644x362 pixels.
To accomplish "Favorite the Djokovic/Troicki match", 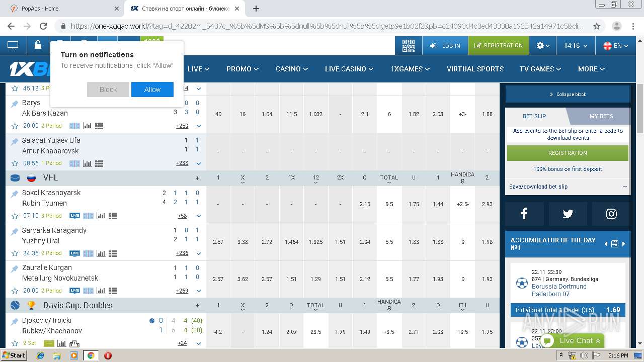I will [x=15, y=343].
